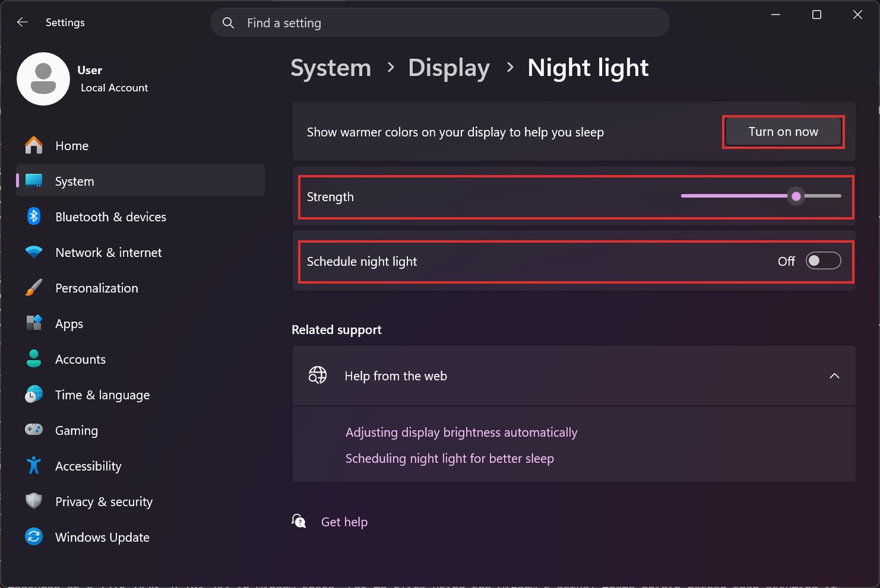Image resolution: width=880 pixels, height=588 pixels.
Task: Click the Get help link
Action: [344, 521]
